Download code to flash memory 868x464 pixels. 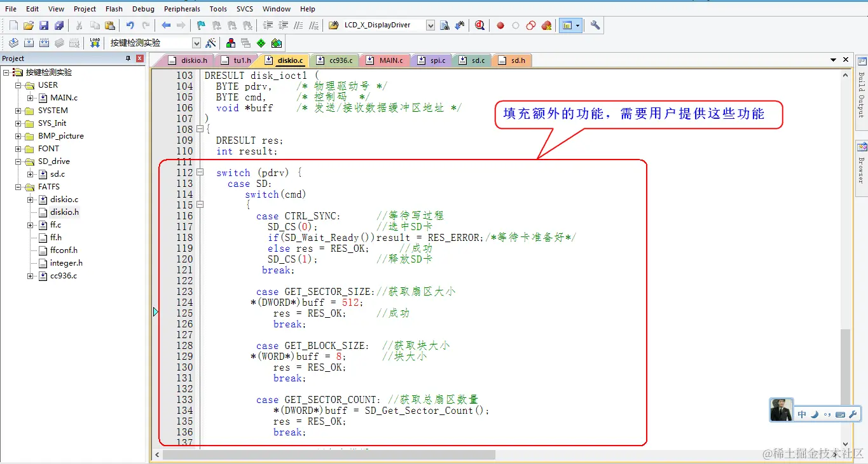[94, 43]
